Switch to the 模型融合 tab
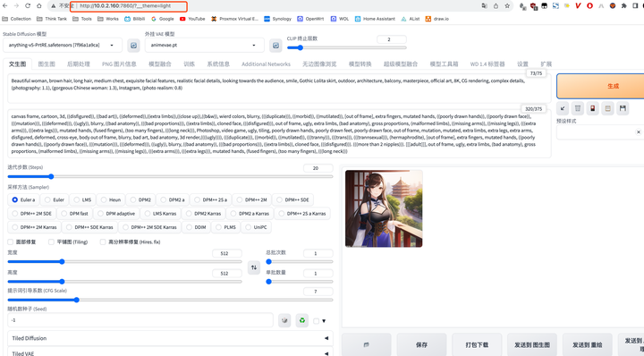The width and height of the screenshot is (644, 356). (160, 64)
